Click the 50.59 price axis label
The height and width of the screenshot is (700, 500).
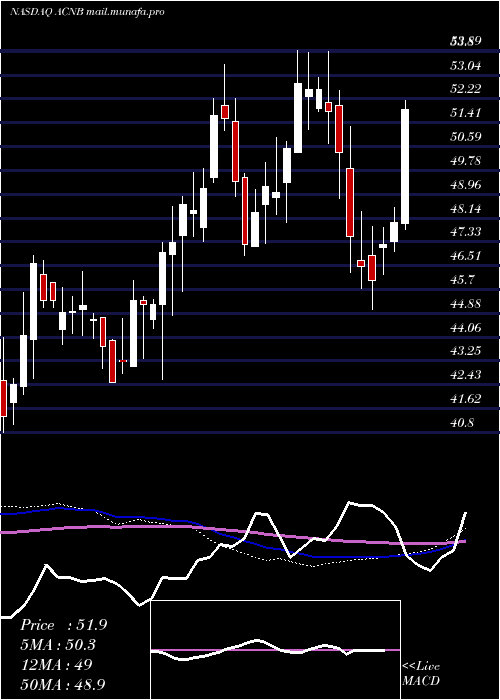point(466,137)
